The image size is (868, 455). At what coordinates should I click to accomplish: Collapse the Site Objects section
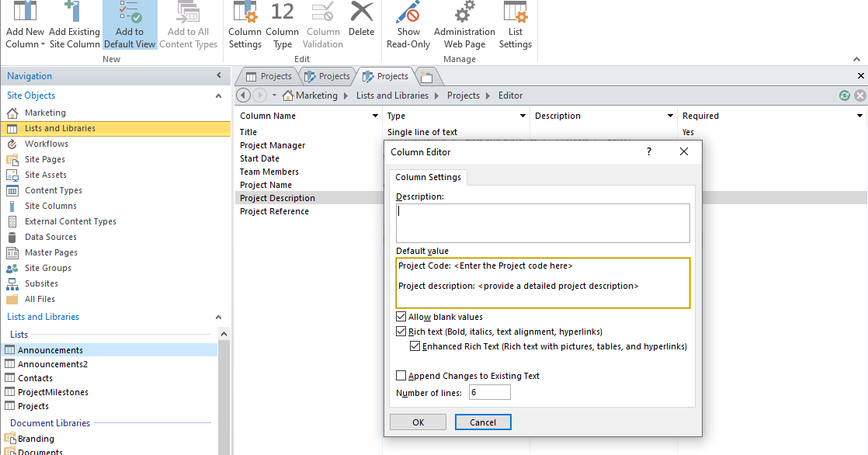coord(218,95)
